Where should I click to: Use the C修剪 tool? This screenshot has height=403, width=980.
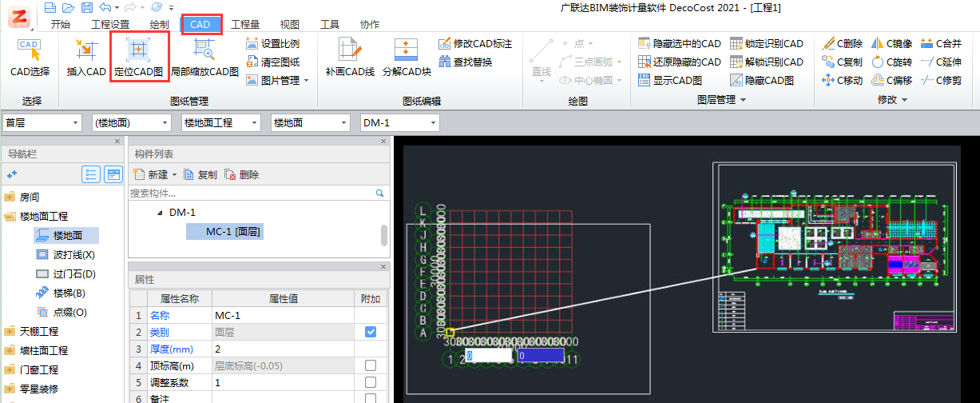click(x=941, y=81)
